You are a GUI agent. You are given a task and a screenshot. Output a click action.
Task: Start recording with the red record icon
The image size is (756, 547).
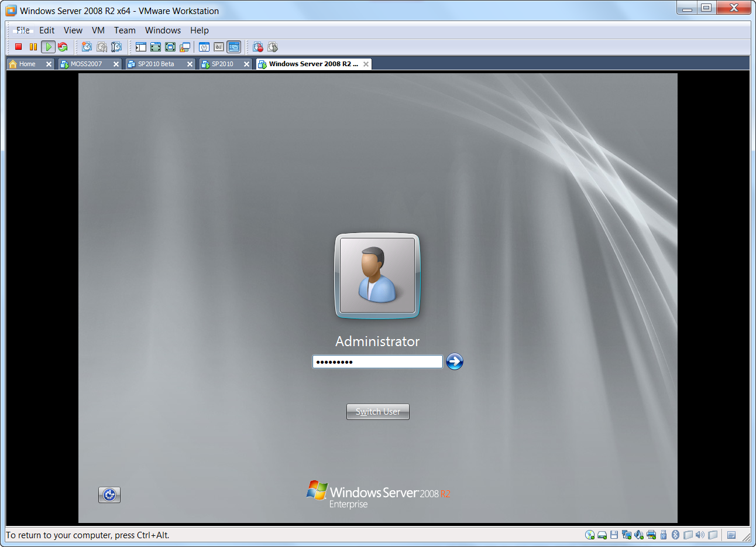[258, 47]
